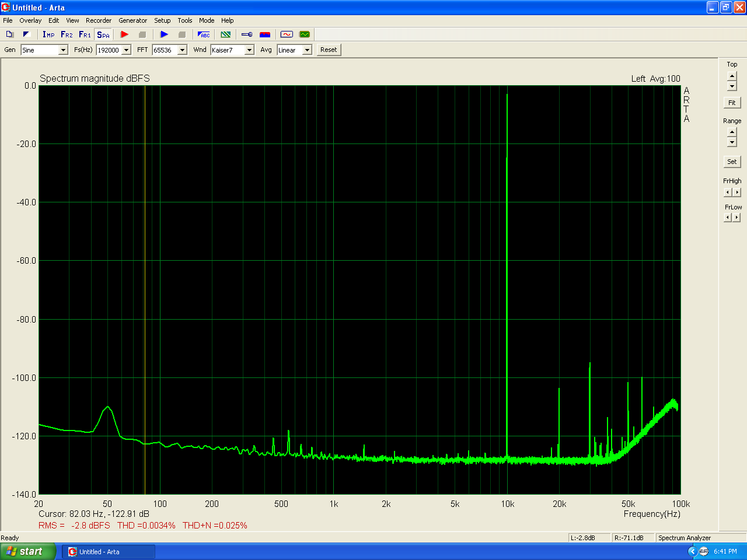Open the Generator menu
The height and width of the screenshot is (560, 747).
click(x=133, y=20)
